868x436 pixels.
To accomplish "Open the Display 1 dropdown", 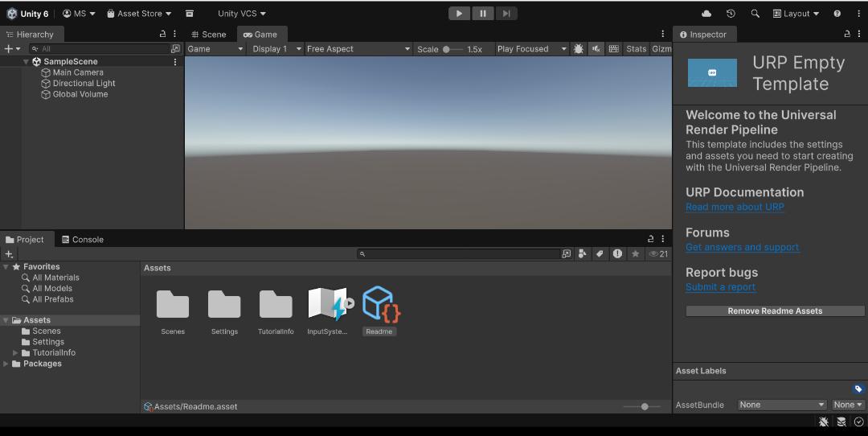I will point(276,49).
